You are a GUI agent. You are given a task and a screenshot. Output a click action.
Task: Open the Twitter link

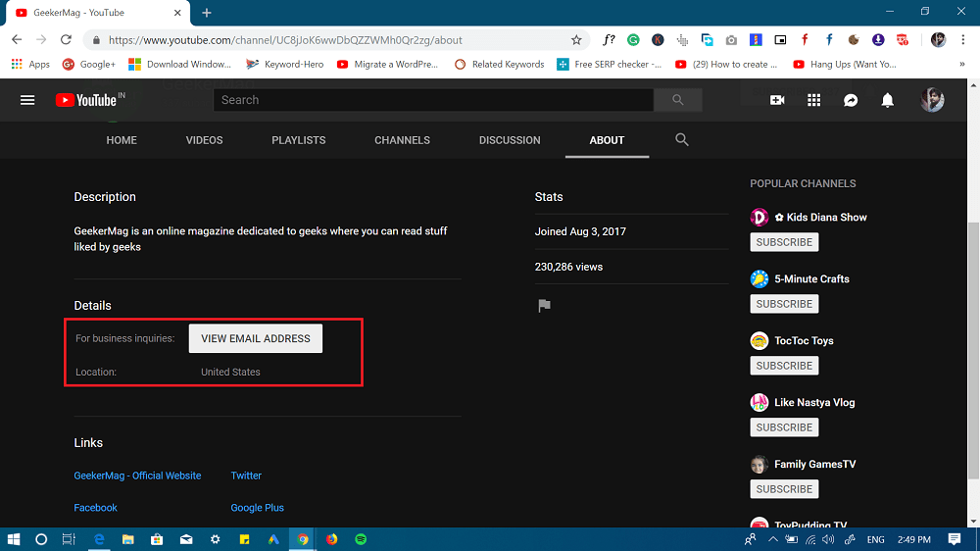(246, 476)
